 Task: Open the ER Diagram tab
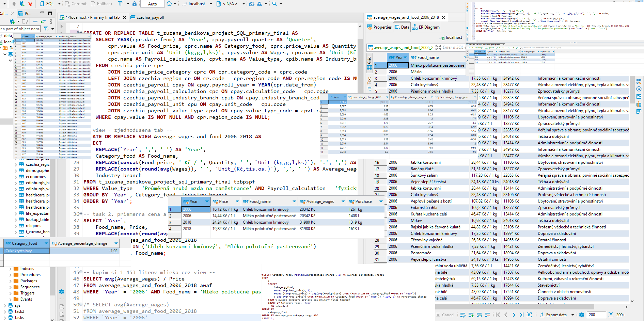tap(425, 27)
